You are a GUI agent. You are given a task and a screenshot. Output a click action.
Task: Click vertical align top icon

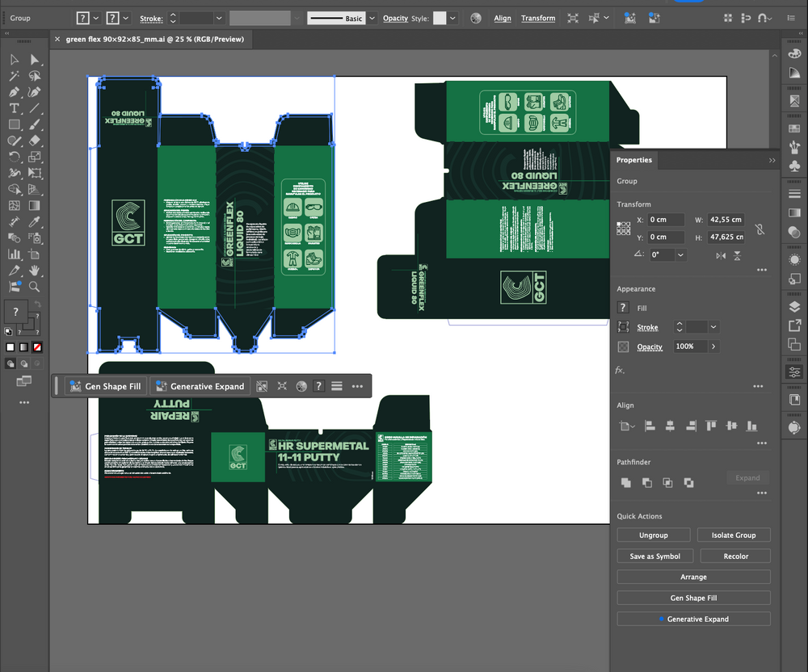point(711,426)
